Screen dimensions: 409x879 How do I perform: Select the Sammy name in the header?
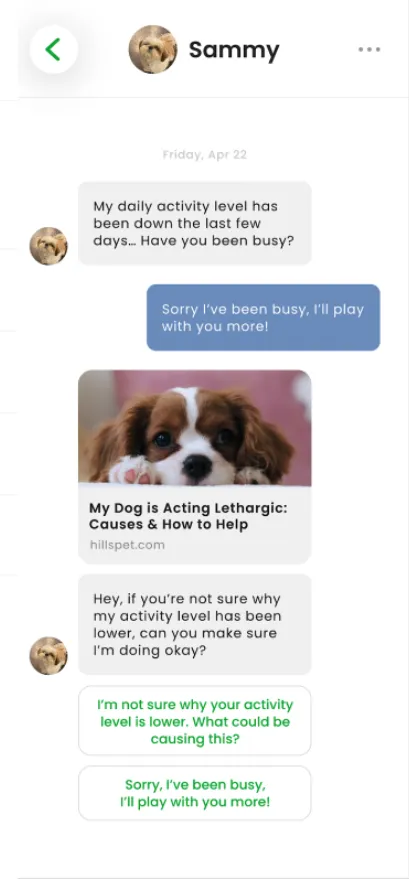(234, 50)
